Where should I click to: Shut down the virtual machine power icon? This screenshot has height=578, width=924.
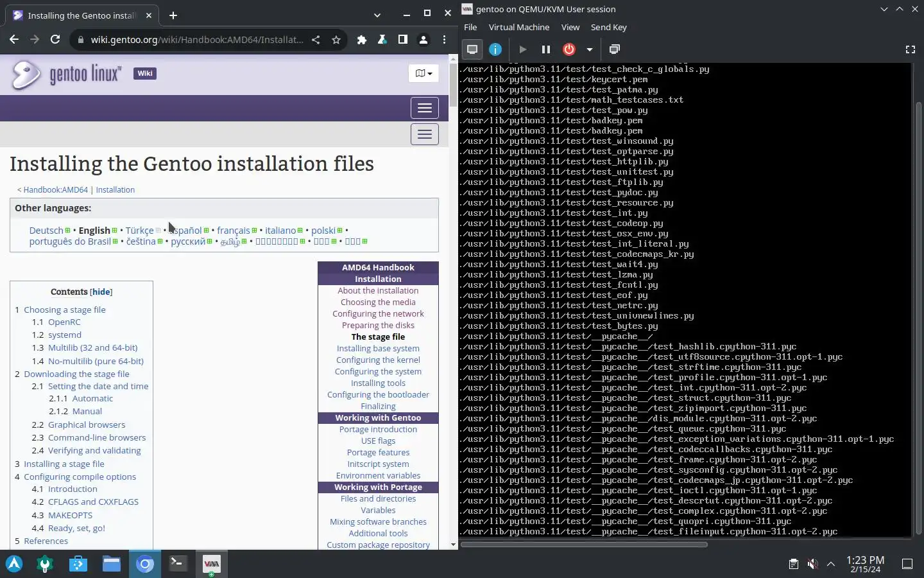click(x=569, y=49)
